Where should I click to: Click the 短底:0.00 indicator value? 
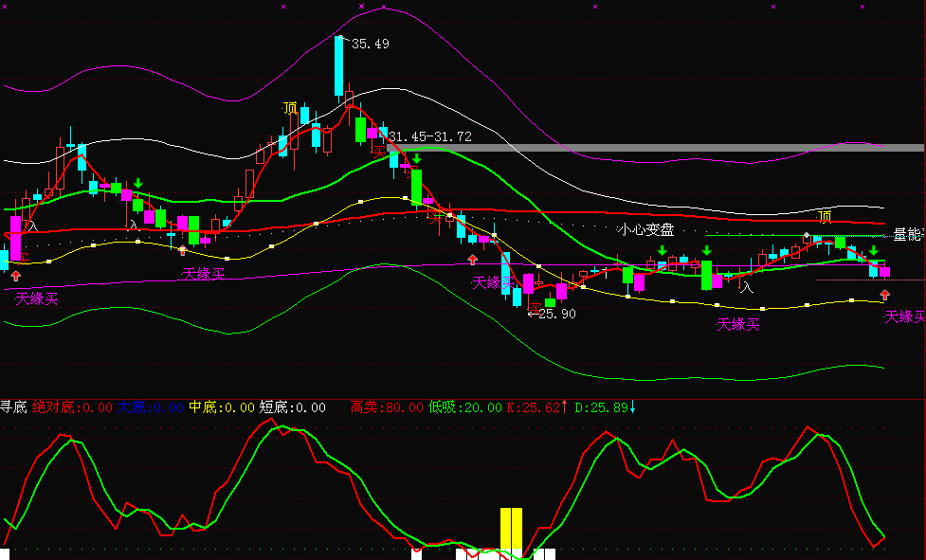(x=292, y=407)
